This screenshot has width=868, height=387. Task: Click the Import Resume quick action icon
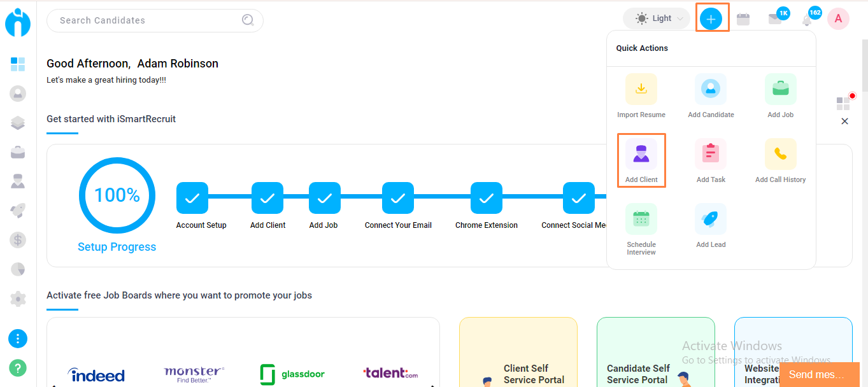(641, 89)
